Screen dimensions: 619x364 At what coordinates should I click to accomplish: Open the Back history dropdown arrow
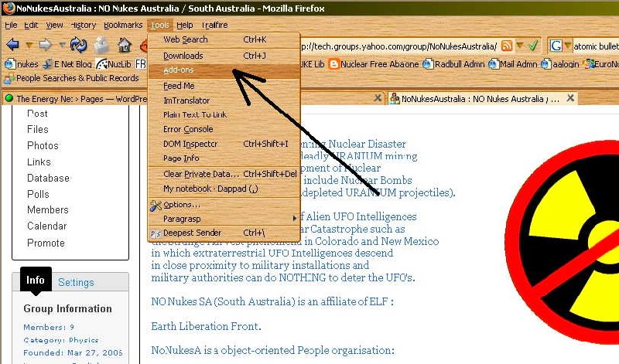(29, 45)
